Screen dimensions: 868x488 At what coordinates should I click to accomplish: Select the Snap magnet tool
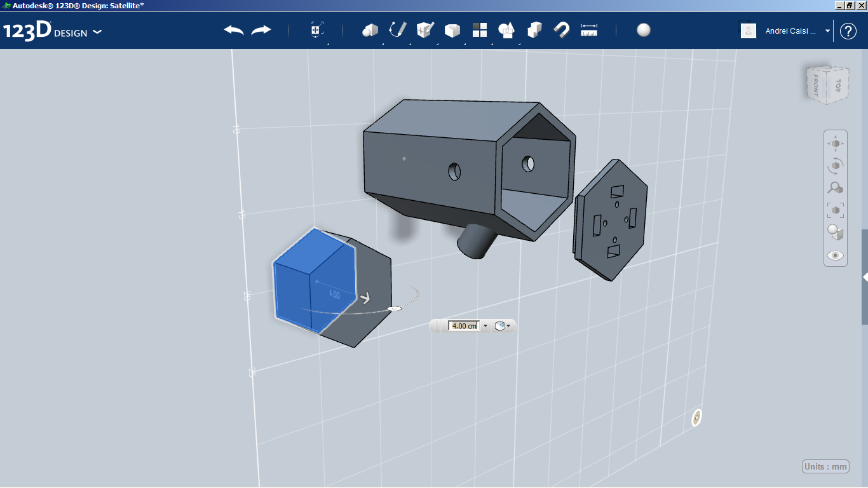click(x=562, y=30)
